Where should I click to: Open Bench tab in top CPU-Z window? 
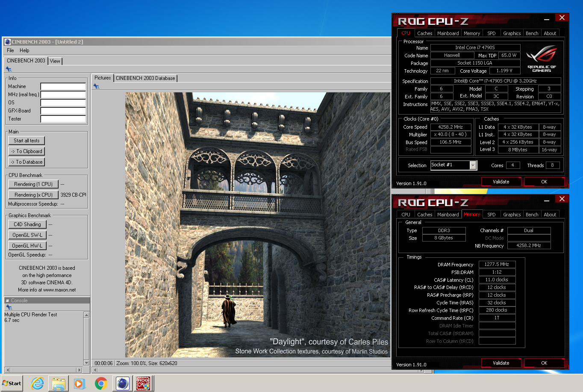pos(532,33)
